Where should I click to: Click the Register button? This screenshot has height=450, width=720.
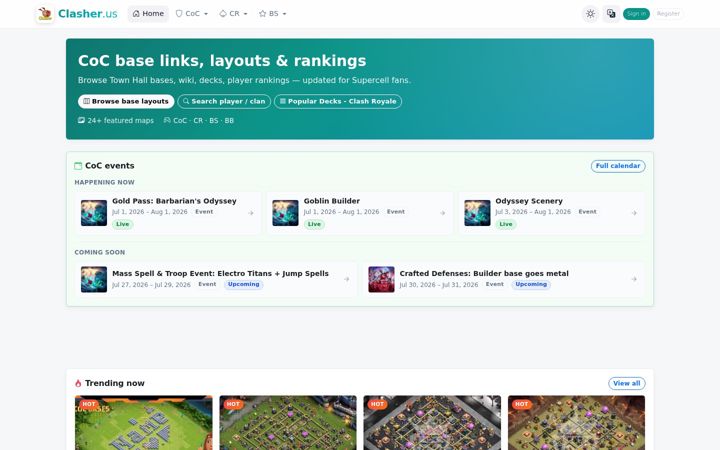coord(668,14)
